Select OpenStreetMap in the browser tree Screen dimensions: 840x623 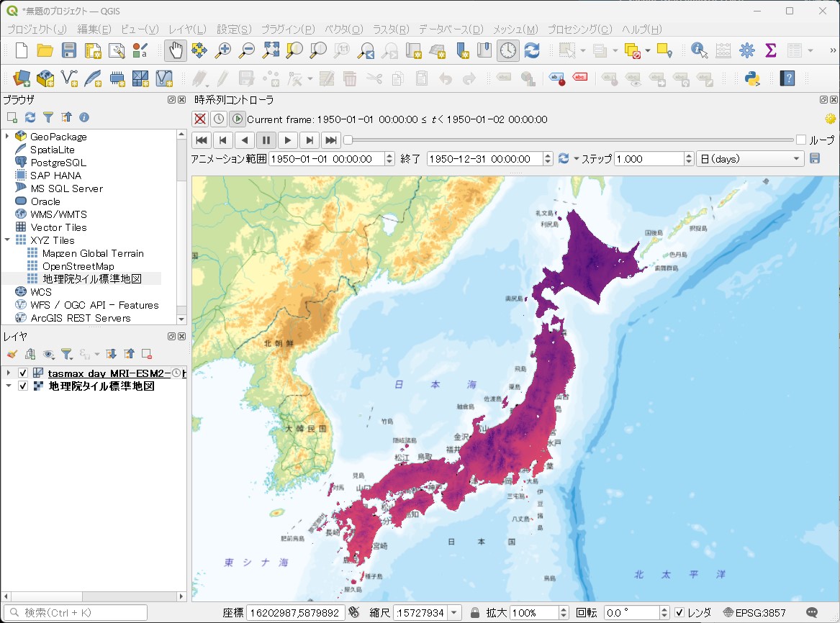point(78,266)
